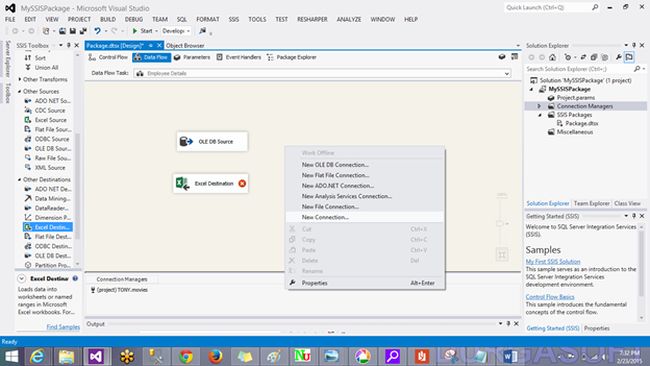Viewport: 650px width, 366px height.
Task: Click the Solution Explorer Home icon
Action: [552, 57]
